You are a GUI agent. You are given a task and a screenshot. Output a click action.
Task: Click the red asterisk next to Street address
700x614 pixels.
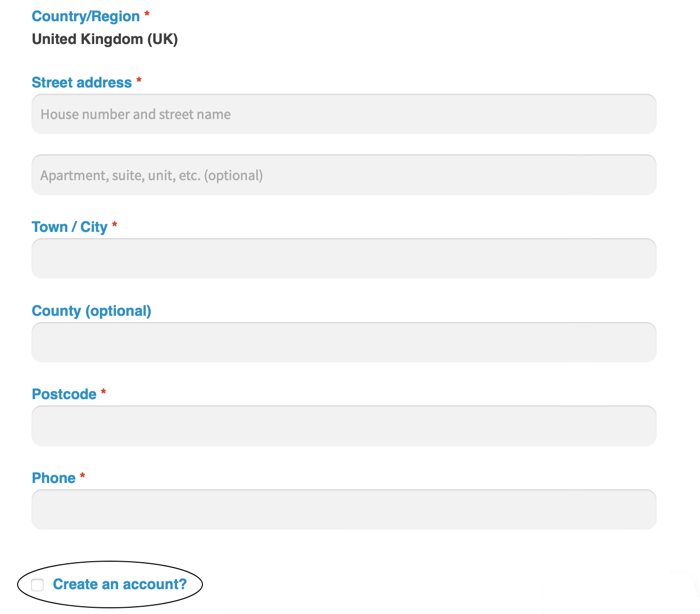coord(139,81)
